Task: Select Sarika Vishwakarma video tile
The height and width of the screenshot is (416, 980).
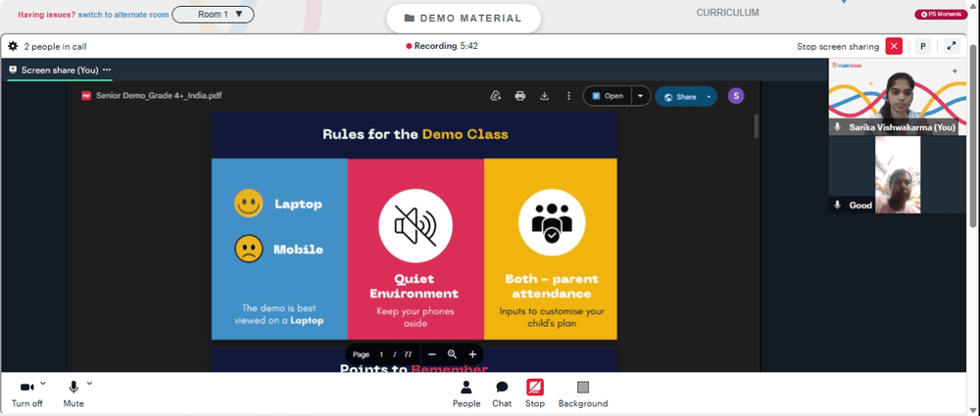Action: pos(898,97)
